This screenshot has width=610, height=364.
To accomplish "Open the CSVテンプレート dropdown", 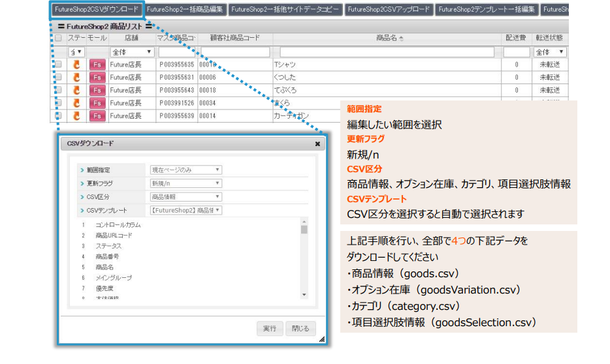I will (186, 210).
